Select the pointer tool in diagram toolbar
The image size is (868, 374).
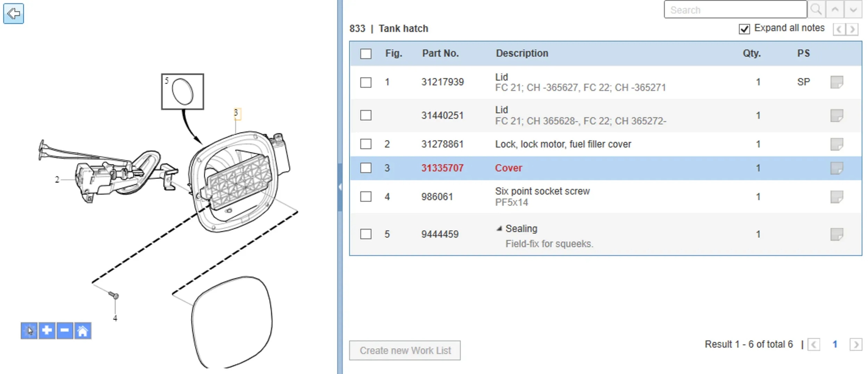pos(29,331)
